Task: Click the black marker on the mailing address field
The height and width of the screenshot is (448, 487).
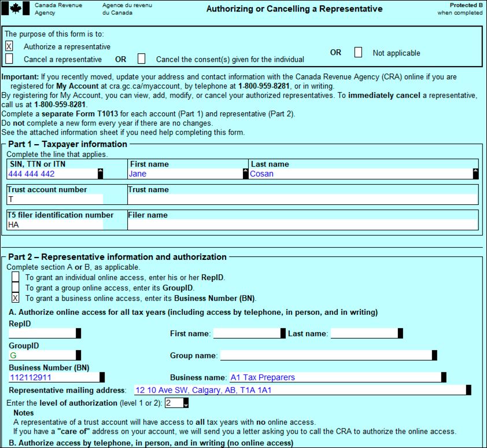Action: coord(468,390)
